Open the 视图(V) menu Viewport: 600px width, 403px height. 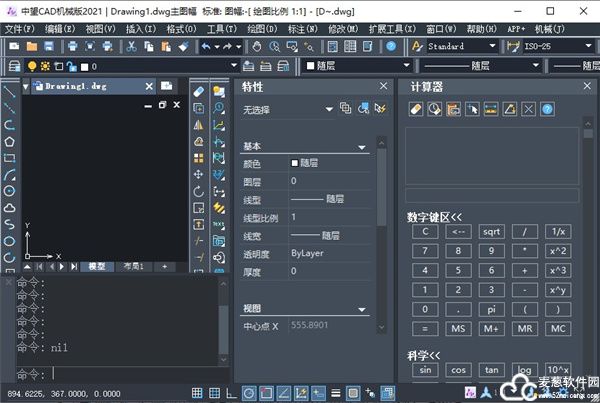(100, 29)
